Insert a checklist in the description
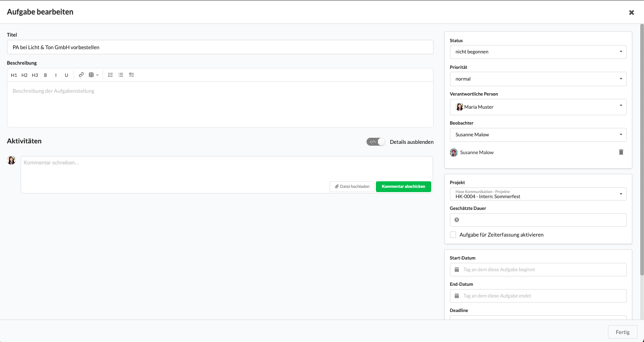The width and height of the screenshot is (644, 342). click(x=132, y=75)
